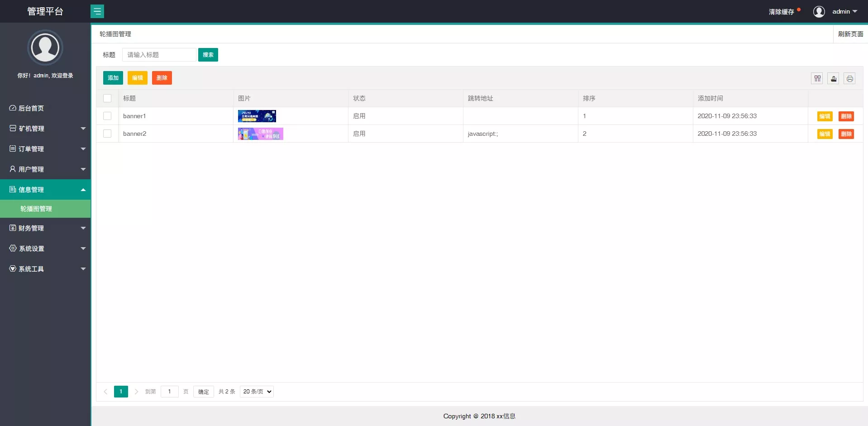
Task: Click the 用户管理 sidebar icon
Action: (12, 169)
